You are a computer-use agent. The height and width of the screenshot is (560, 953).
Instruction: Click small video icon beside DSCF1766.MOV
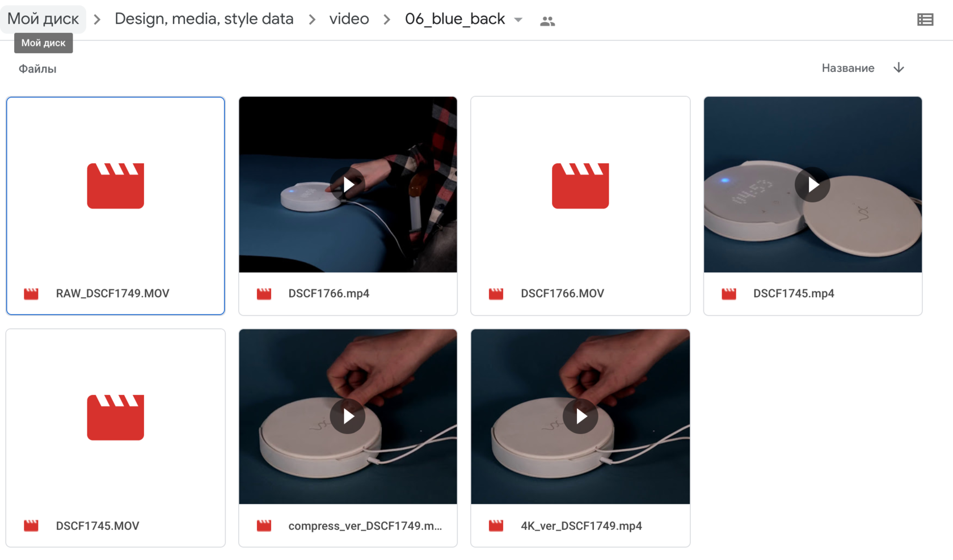[496, 294]
